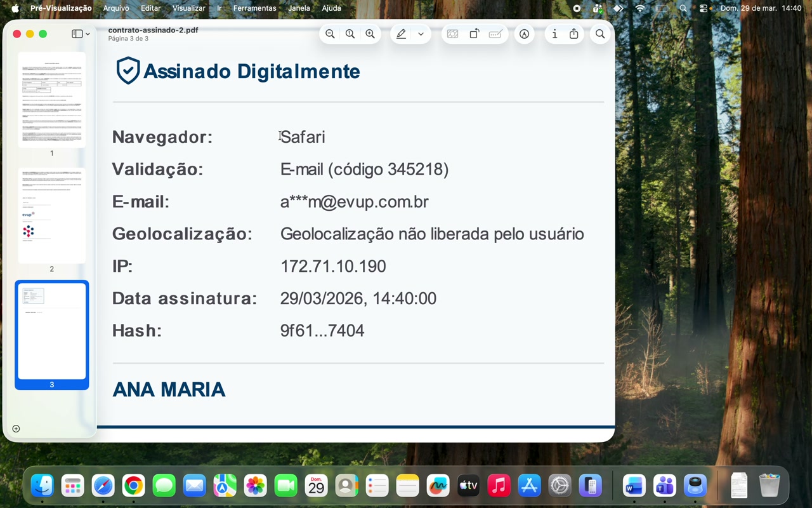Reset zoom to actual size in toolbar
Screen dimensions: 812x508
pyautogui.click(x=350, y=34)
